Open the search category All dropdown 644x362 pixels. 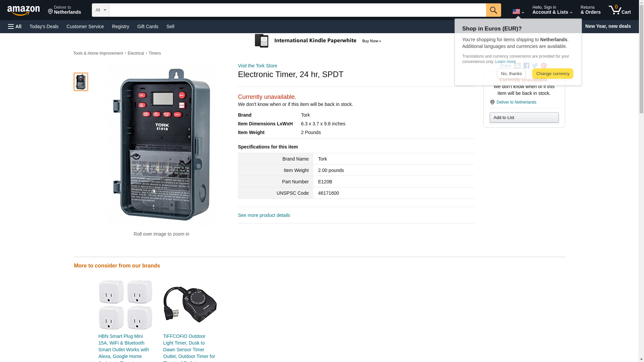(x=100, y=10)
